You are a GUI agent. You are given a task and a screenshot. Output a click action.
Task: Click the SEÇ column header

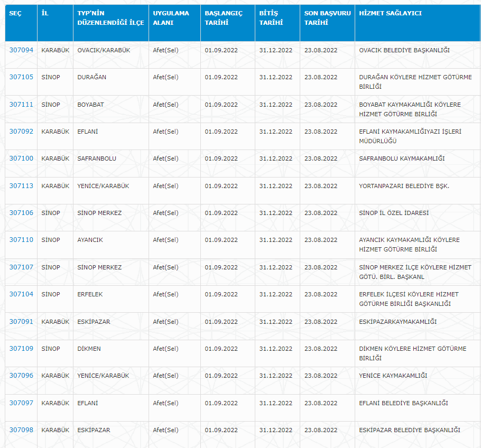[x=21, y=23]
